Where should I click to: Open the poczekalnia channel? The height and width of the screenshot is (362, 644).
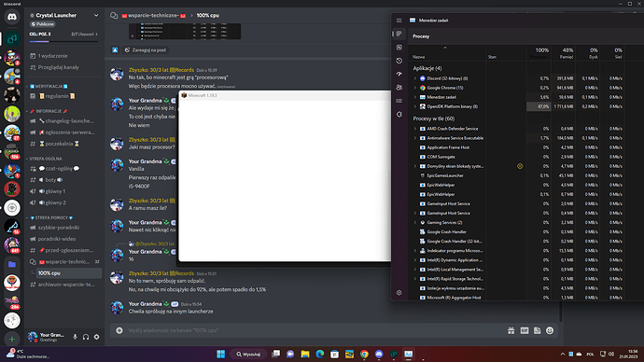coord(59,144)
